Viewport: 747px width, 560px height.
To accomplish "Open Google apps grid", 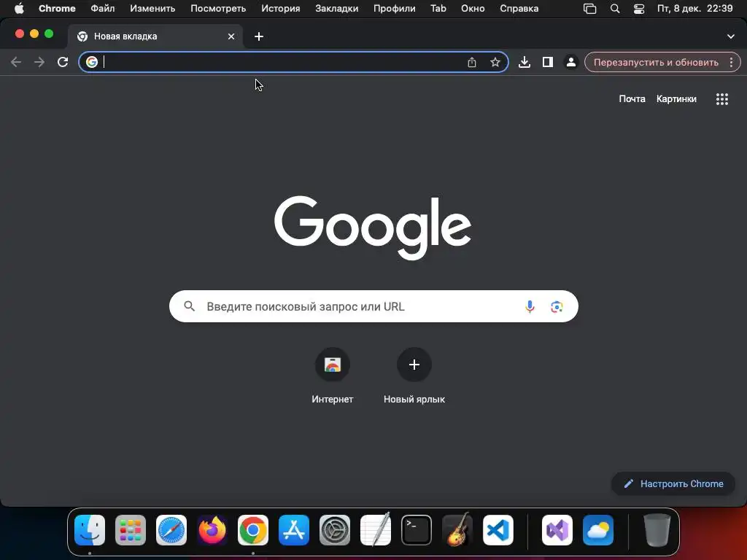I will (721, 98).
